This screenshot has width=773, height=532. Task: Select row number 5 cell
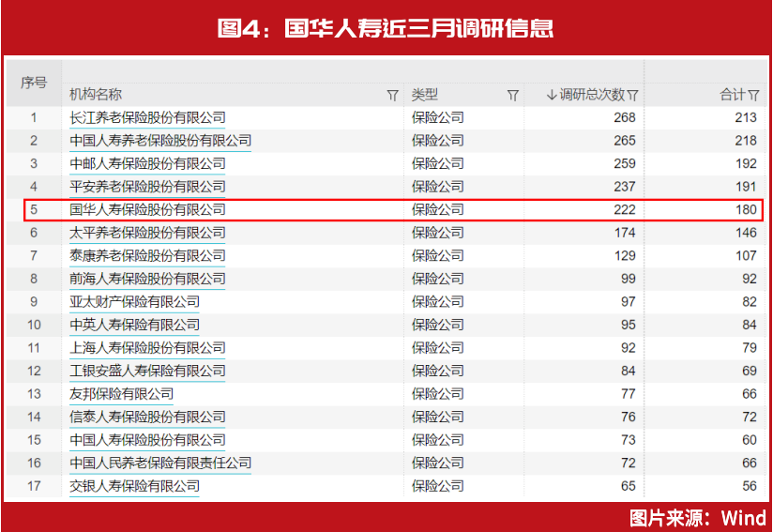click(x=34, y=210)
